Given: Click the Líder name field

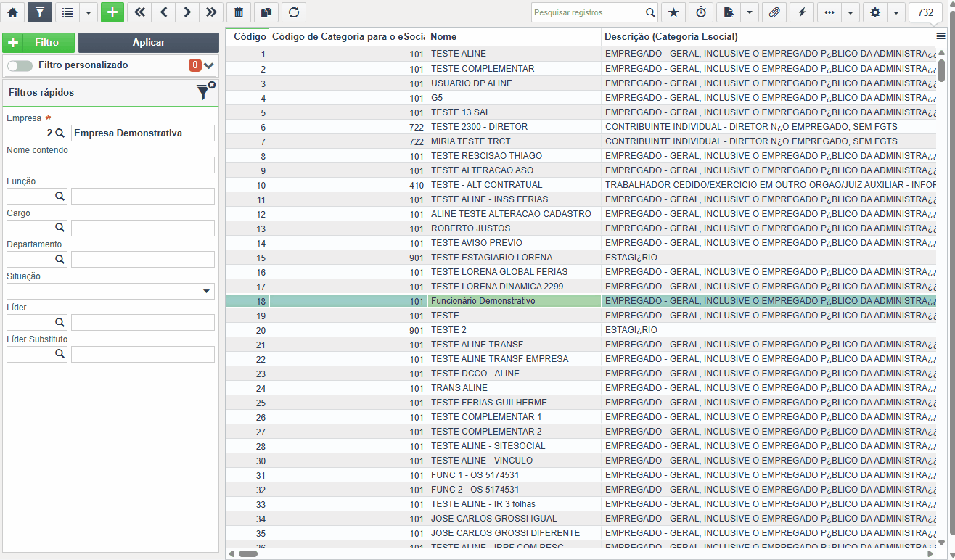Looking at the screenshot, I should [143, 323].
